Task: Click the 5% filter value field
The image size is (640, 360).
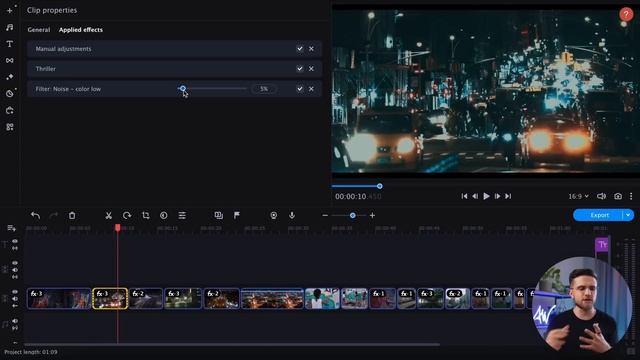Action: [x=264, y=89]
